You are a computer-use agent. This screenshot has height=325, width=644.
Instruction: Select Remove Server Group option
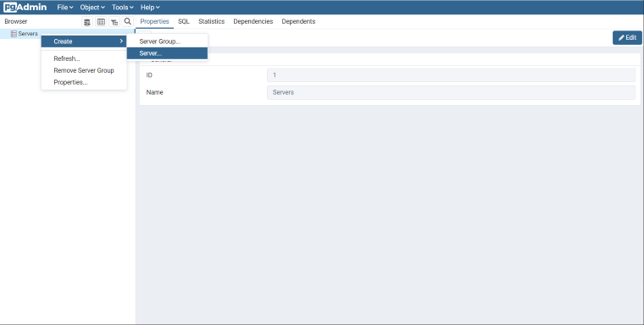84,70
